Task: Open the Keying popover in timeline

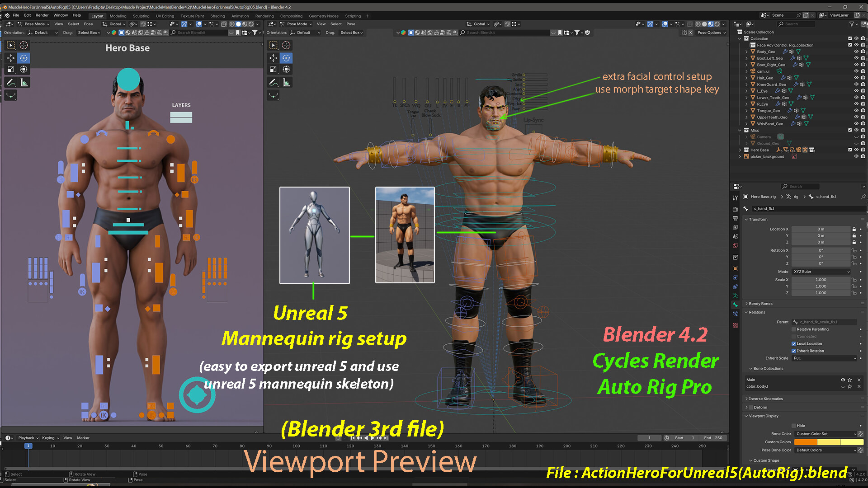Action: click(x=51, y=438)
